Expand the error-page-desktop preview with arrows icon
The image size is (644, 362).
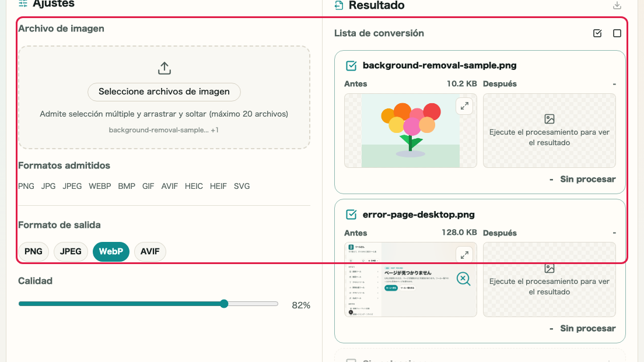click(464, 255)
